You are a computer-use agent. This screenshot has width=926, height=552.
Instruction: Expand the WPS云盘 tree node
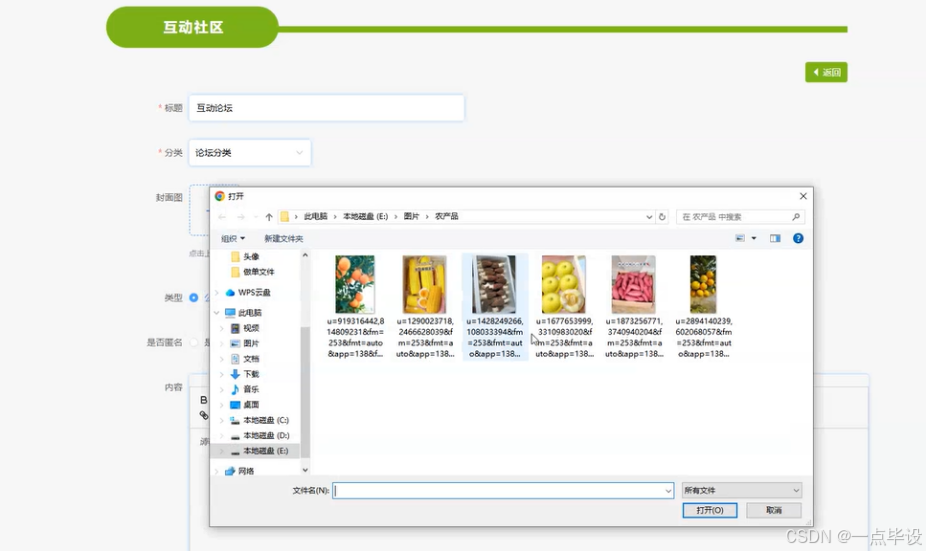(x=217, y=292)
